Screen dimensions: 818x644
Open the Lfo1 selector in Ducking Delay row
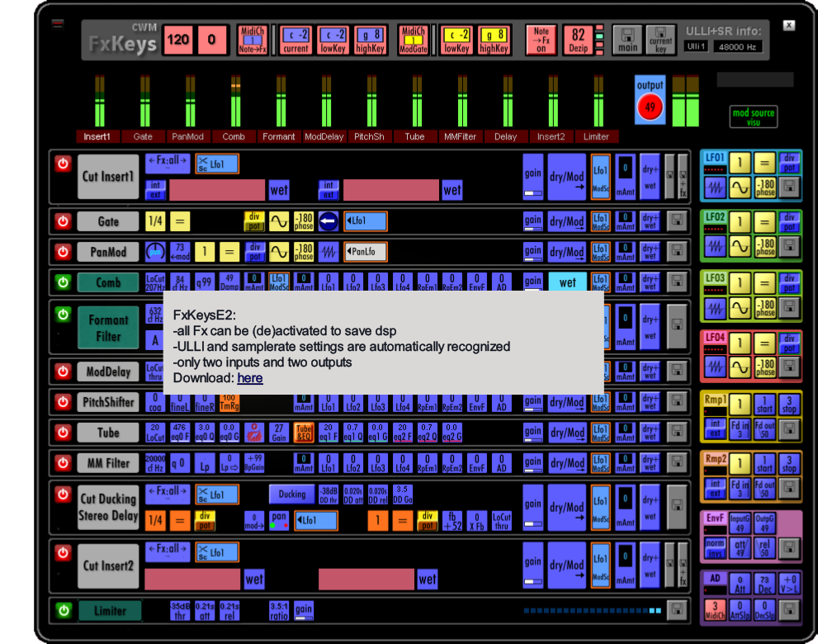[x=315, y=520]
